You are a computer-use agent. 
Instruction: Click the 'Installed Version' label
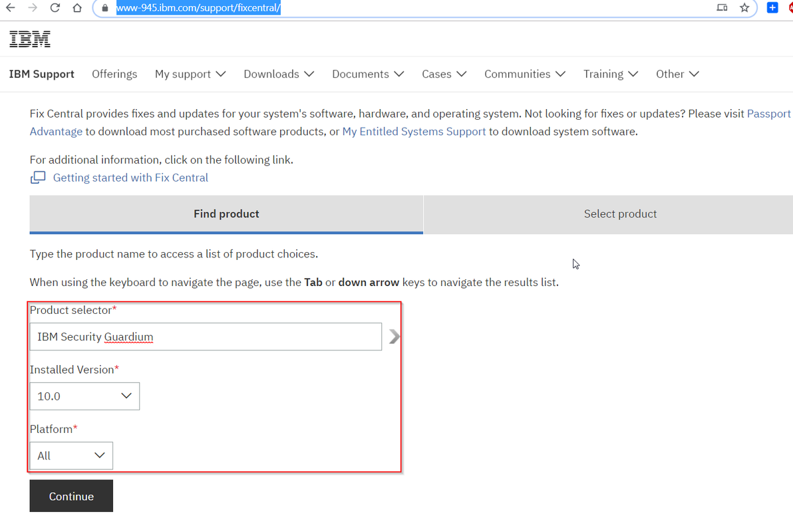point(72,370)
